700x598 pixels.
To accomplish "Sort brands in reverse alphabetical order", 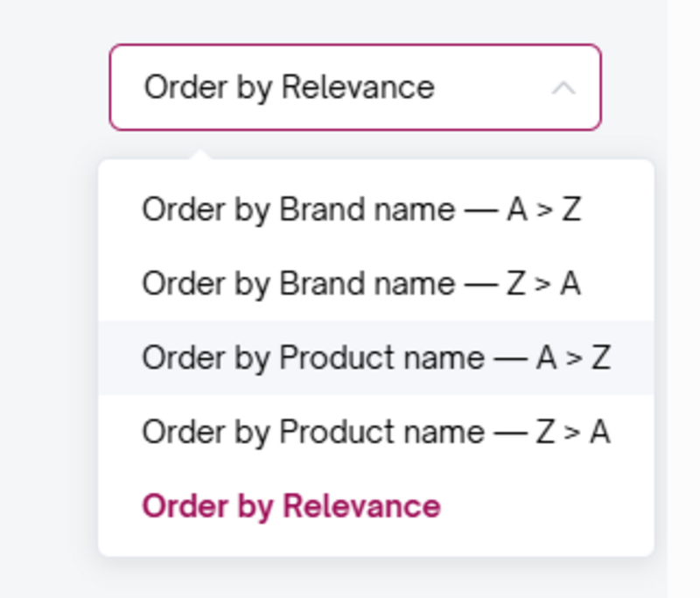I will click(x=360, y=284).
